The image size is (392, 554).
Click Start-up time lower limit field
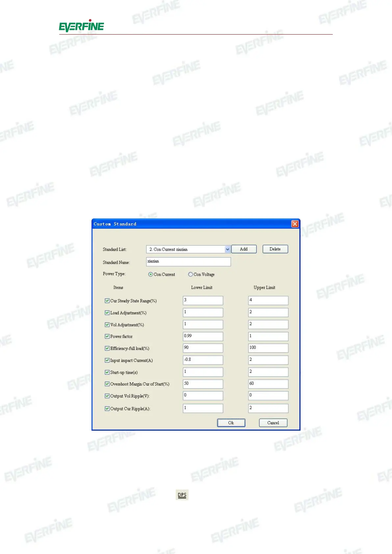pos(203,372)
